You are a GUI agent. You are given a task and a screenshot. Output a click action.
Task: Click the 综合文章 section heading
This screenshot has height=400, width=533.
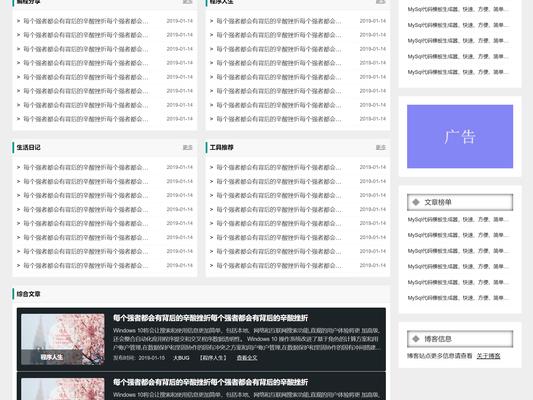coord(29,294)
